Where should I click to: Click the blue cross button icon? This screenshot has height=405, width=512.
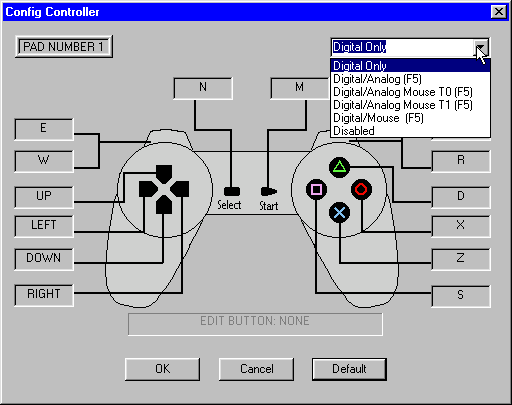[x=339, y=212]
